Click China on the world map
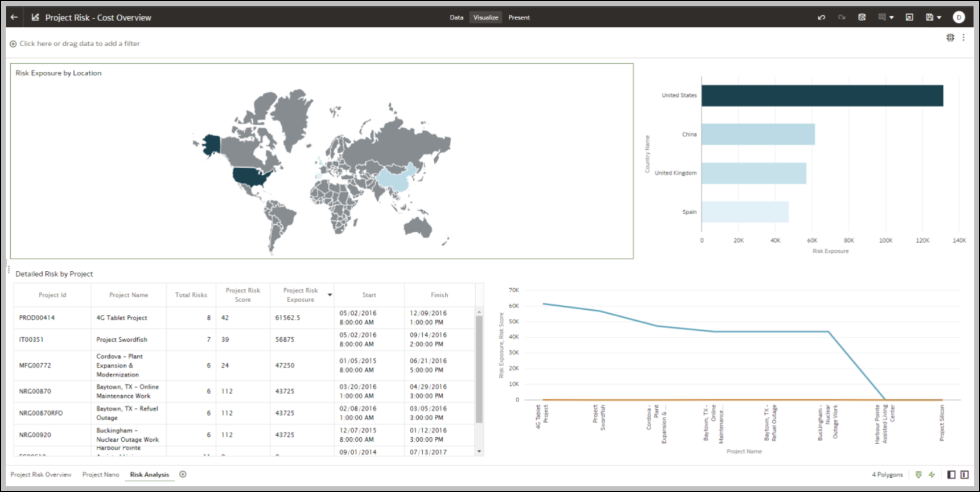This screenshot has height=492, width=980. point(396,179)
